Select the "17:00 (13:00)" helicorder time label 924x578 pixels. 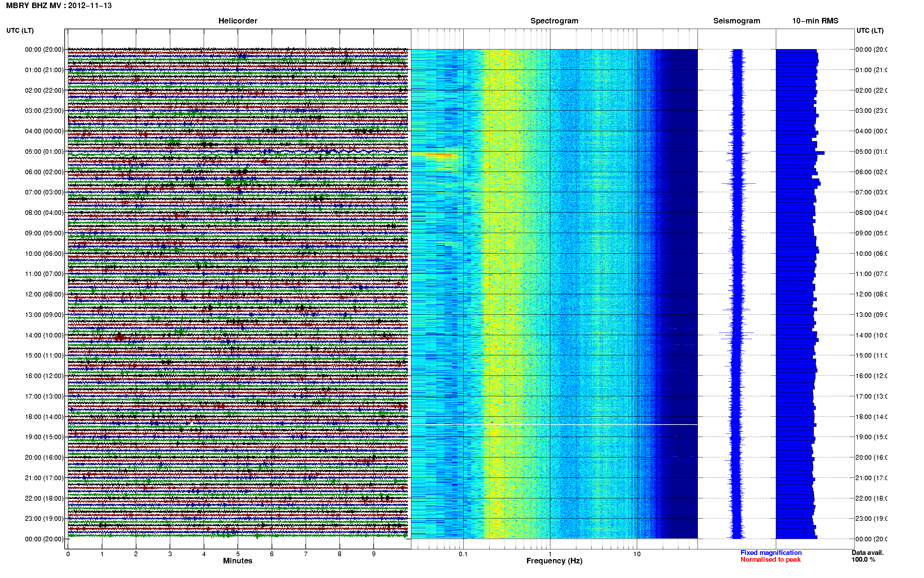point(44,396)
